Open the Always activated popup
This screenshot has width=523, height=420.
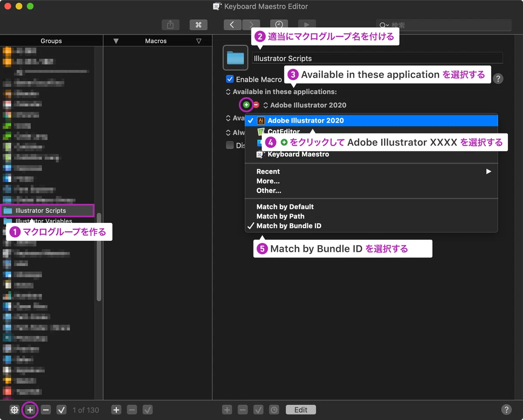(x=234, y=133)
